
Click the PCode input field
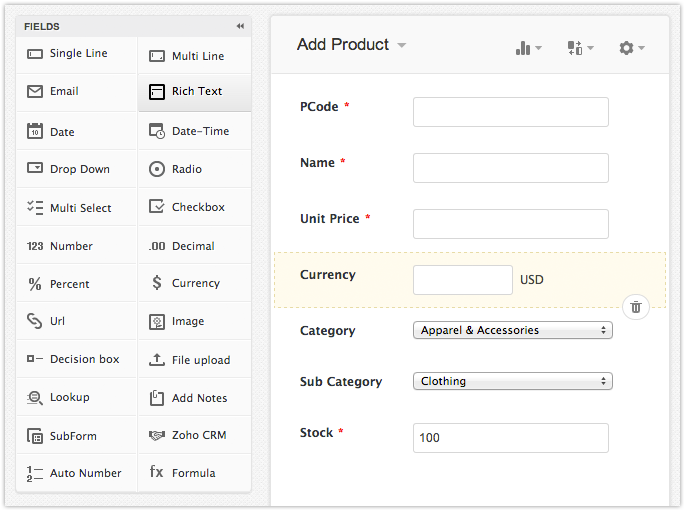[x=510, y=112]
